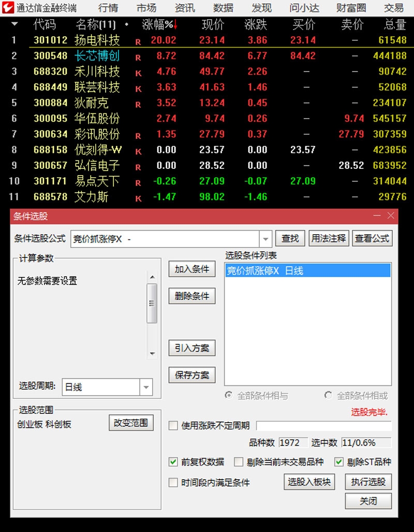The image size is (414, 532).
Task: Click the 删除条件 button
Action: point(192,296)
